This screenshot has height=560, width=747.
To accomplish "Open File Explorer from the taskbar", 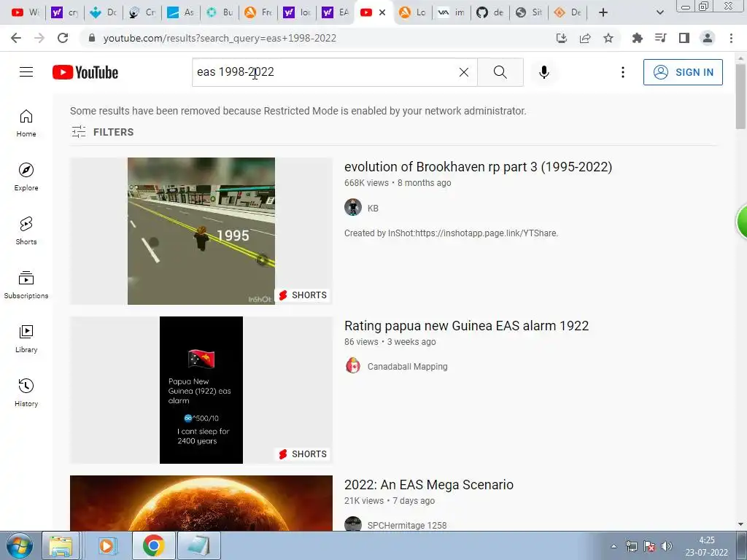I will pyautogui.click(x=61, y=545).
